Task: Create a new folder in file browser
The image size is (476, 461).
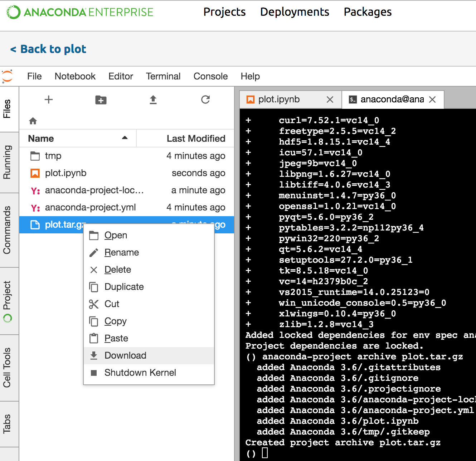Action: 101,100
